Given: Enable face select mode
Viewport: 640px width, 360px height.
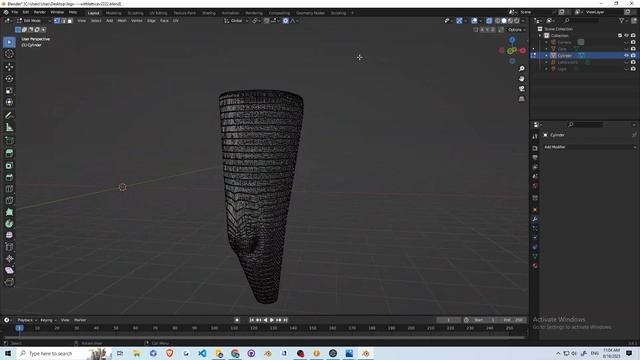Looking at the screenshot, I should click(70, 20).
